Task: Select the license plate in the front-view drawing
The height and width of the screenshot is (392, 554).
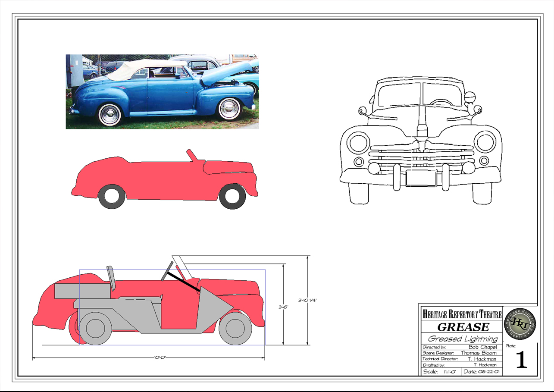Action: tap(421, 178)
